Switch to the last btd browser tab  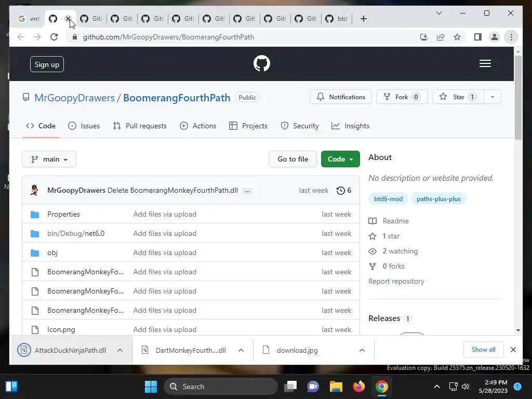pos(337,19)
